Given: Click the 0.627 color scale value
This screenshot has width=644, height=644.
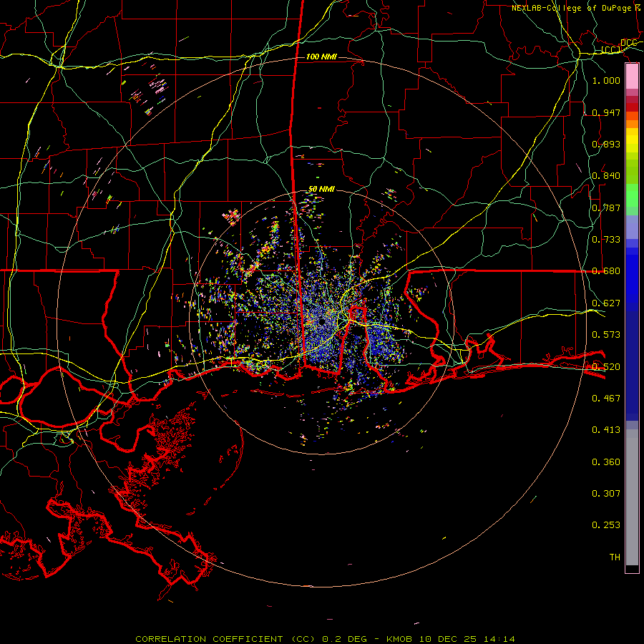Looking at the screenshot, I should click(606, 303).
